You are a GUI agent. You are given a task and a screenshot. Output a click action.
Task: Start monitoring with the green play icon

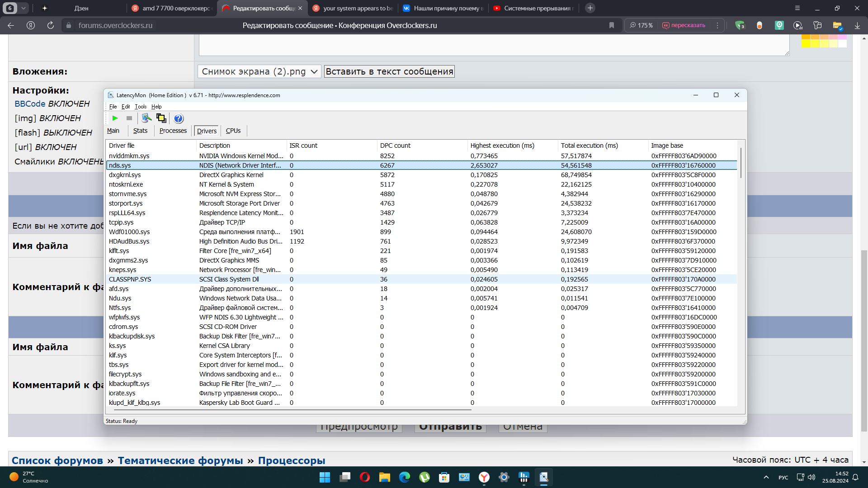click(115, 118)
